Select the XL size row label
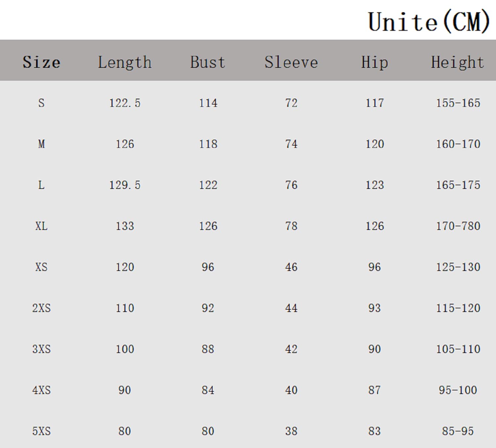This screenshot has height=448, width=496. click(x=41, y=226)
